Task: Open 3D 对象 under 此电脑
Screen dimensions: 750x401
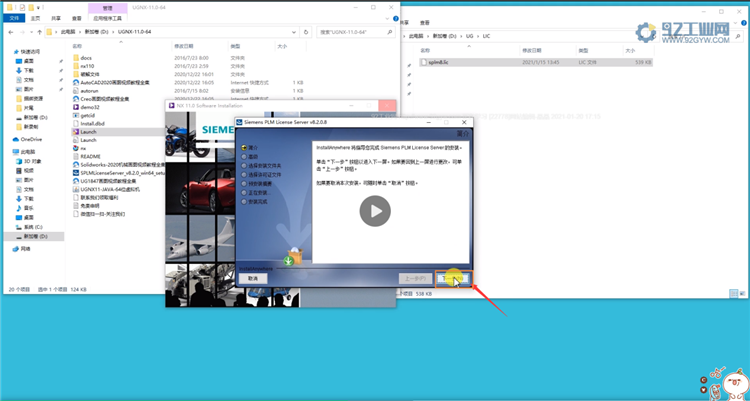Action: [x=33, y=161]
